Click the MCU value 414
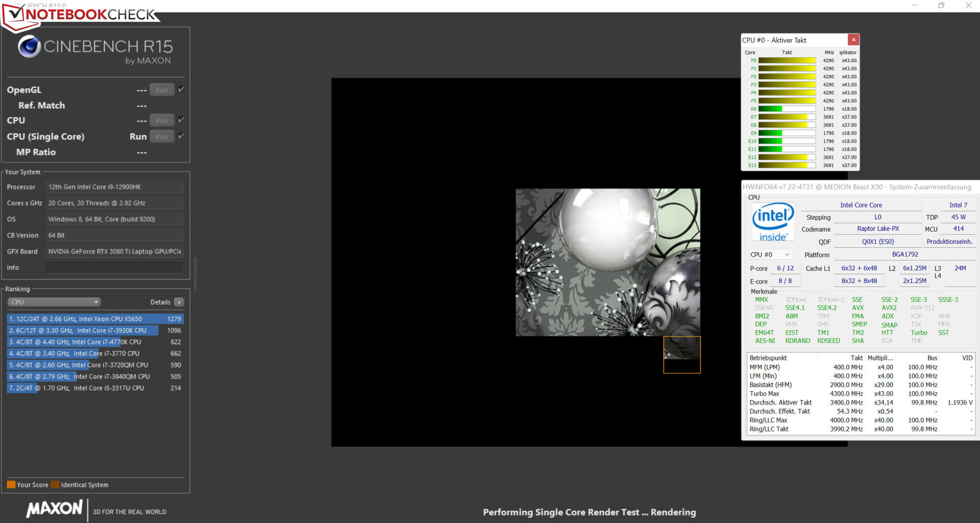Screen dimensions: 980x523 point(958,229)
